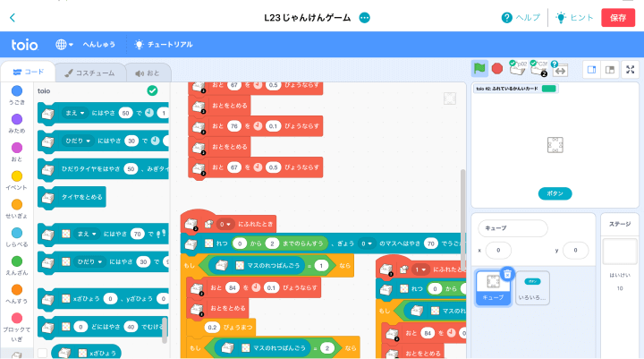Viewport: 644px width, 359px height.
Task: Click the first connected toio cube icon
Action: click(x=518, y=68)
